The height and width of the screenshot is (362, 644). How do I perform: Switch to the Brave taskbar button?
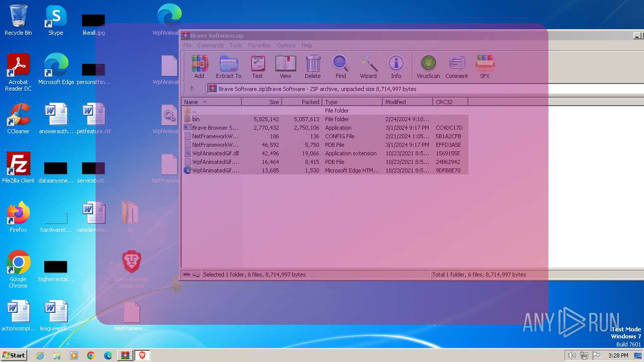click(x=142, y=355)
